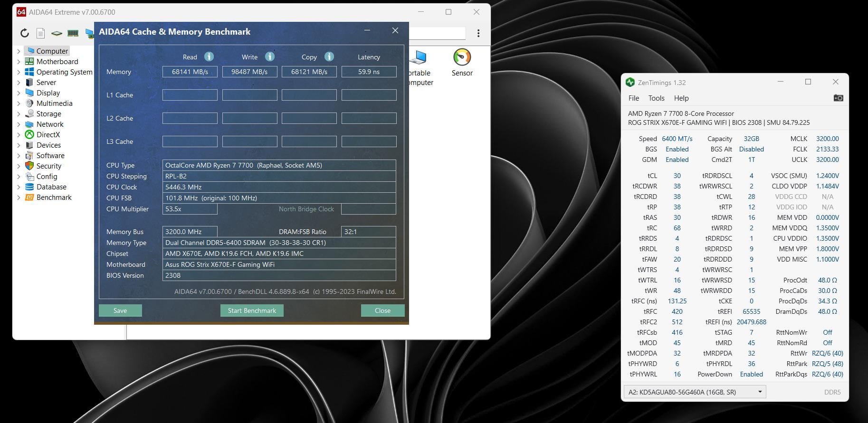Image resolution: width=868 pixels, height=423 pixels.
Task: Open the Report document icon in AIDA64 toolbar
Action: pos(41,33)
